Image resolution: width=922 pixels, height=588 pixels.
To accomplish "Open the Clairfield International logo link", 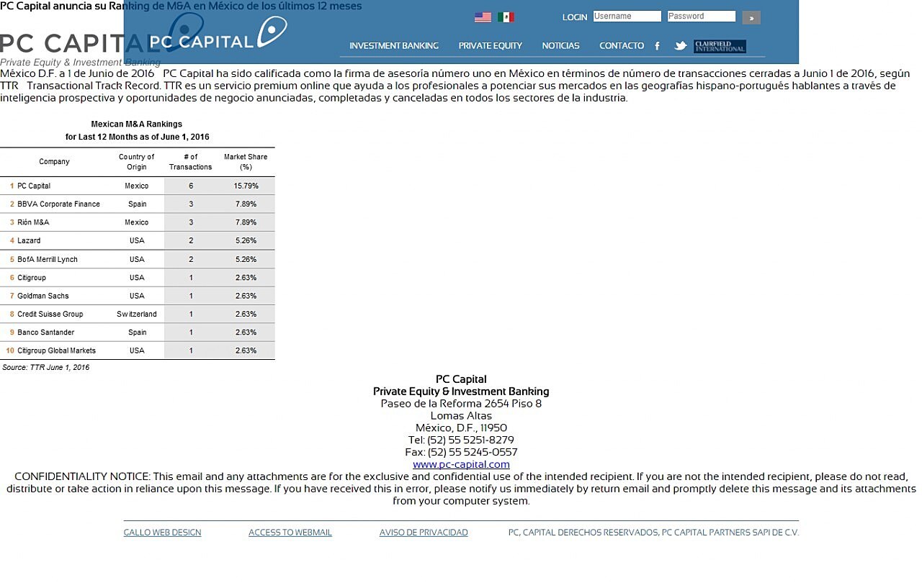I will pos(720,47).
